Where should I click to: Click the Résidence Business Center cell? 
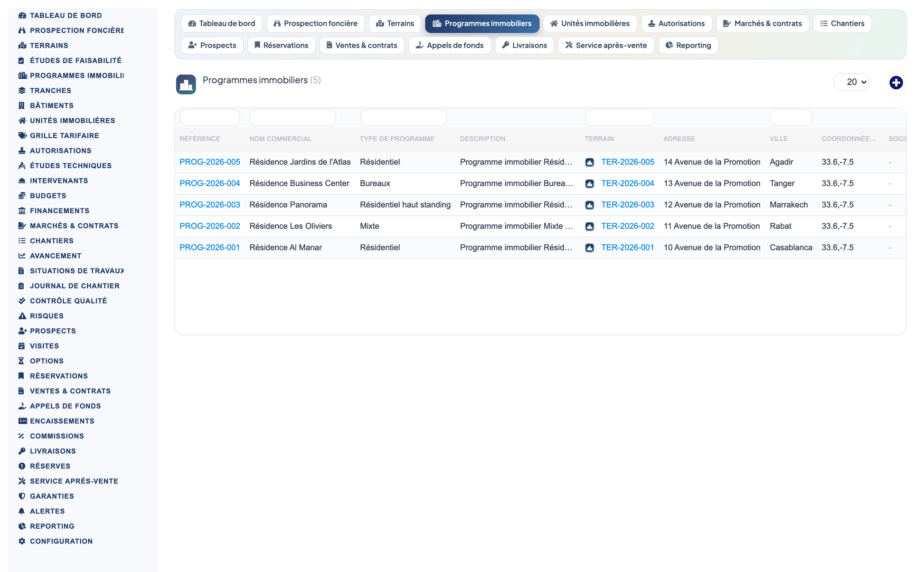coord(299,183)
